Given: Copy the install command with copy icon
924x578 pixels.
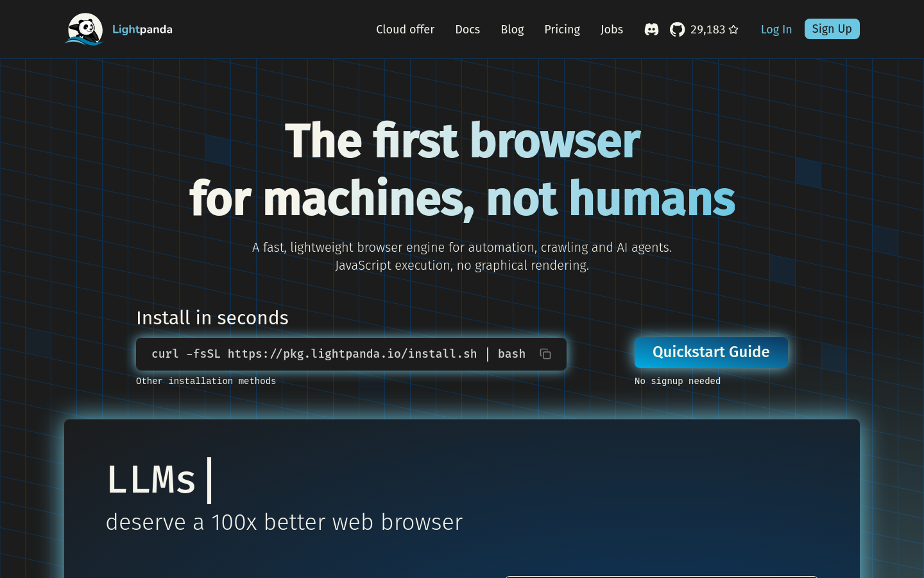Looking at the screenshot, I should 545,354.
